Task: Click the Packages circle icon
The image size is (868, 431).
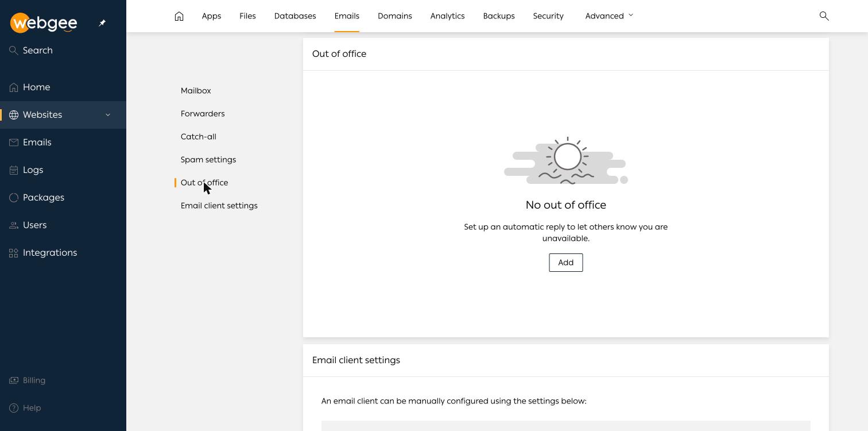Action: click(x=14, y=198)
